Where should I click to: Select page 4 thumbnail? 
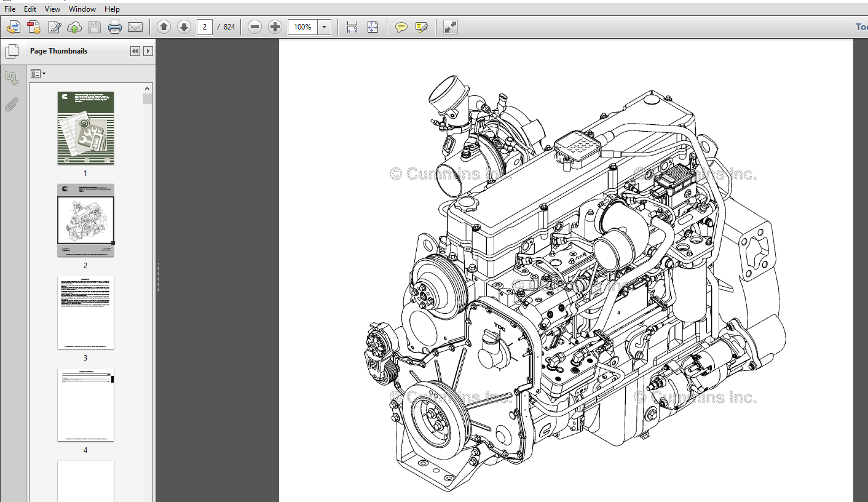85,405
